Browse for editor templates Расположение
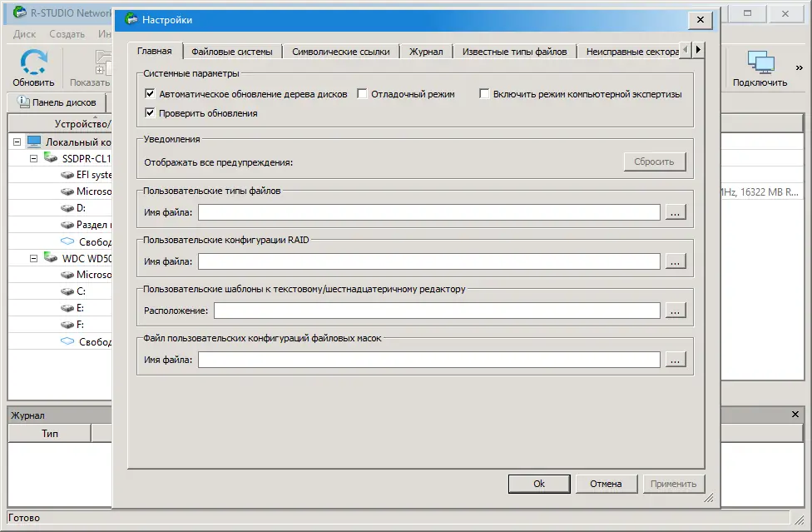Image resolution: width=812 pixels, height=532 pixels. [x=676, y=311]
